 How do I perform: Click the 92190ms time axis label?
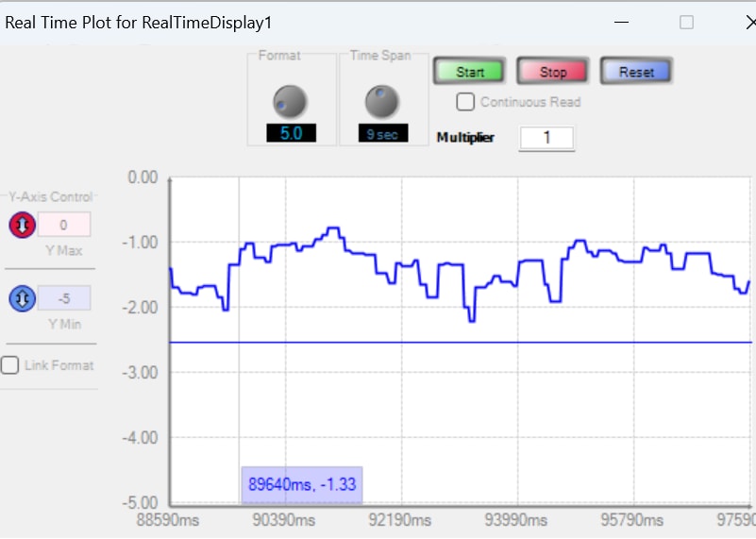pos(399,521)
